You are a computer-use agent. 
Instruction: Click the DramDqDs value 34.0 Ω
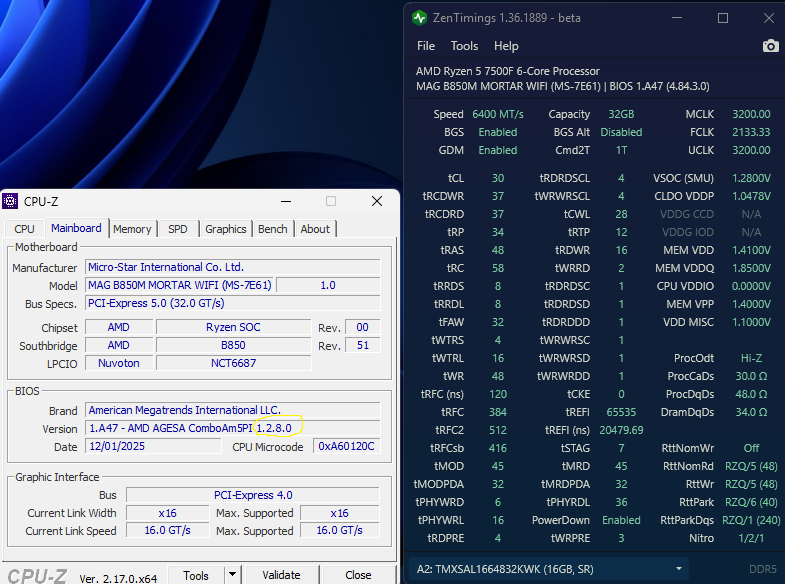point(751,412)
